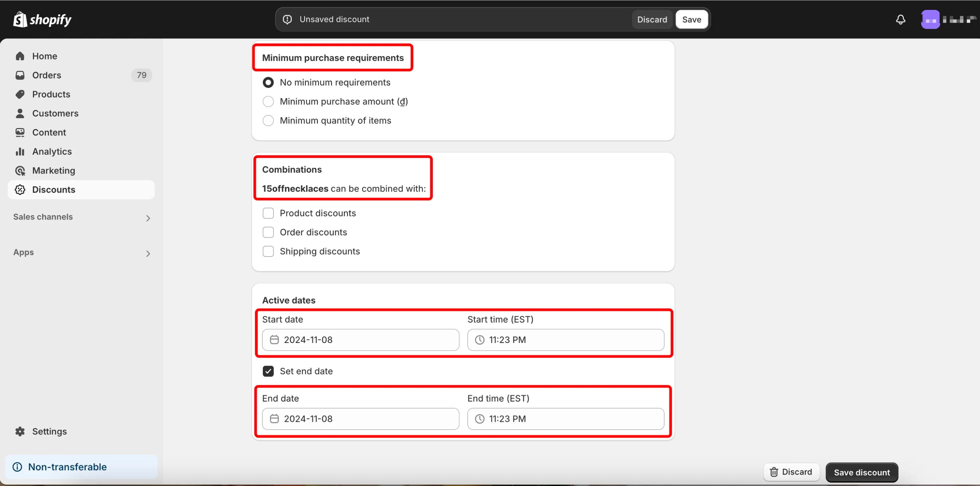Click the 15offnecklaces discount name
Image resolution: width=980 pixels, height=486 pixels.
[295, 189]
